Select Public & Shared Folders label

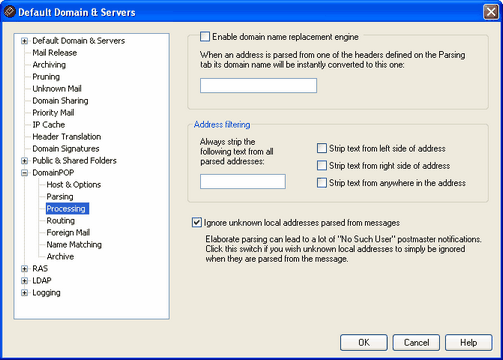(x=74, y=161)
